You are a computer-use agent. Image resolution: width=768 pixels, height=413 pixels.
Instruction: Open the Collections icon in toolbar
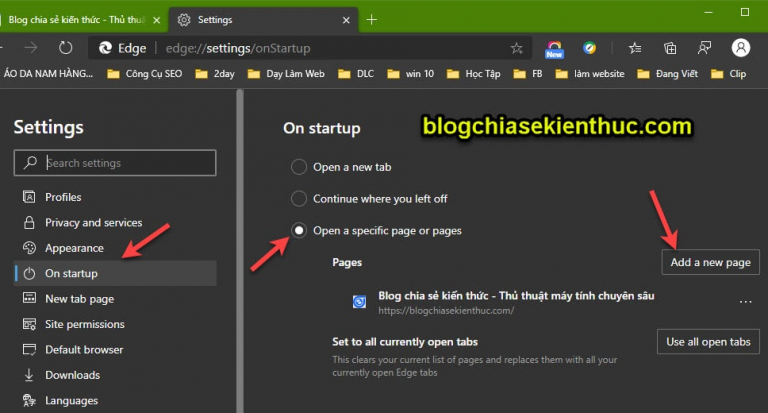tap(670, 48)
